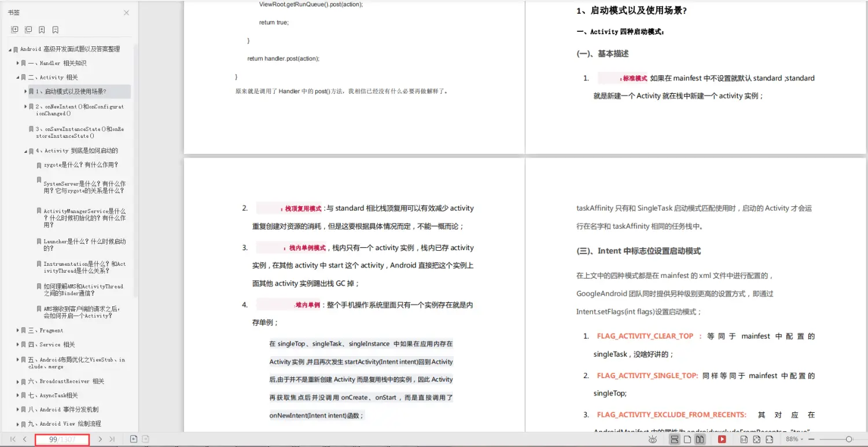Go back to previous view
The height and width of the screenshot is (447, 868).
point(134,439)
